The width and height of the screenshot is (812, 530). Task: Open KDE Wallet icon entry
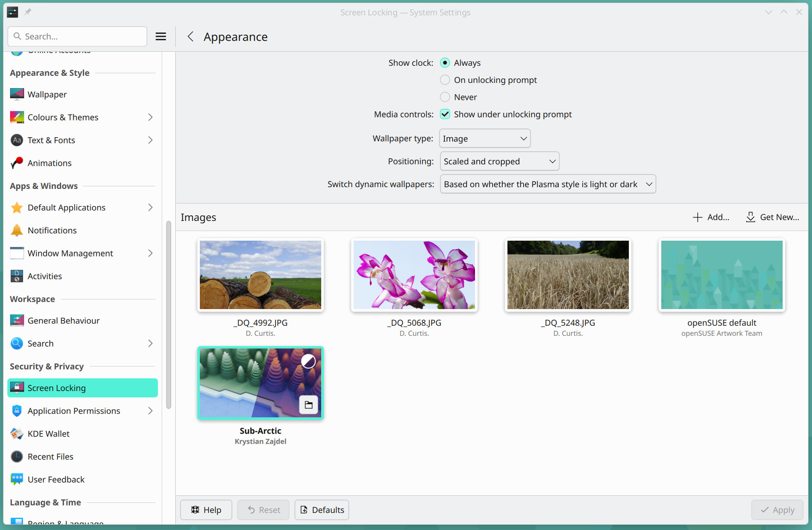tap(17, 434)
